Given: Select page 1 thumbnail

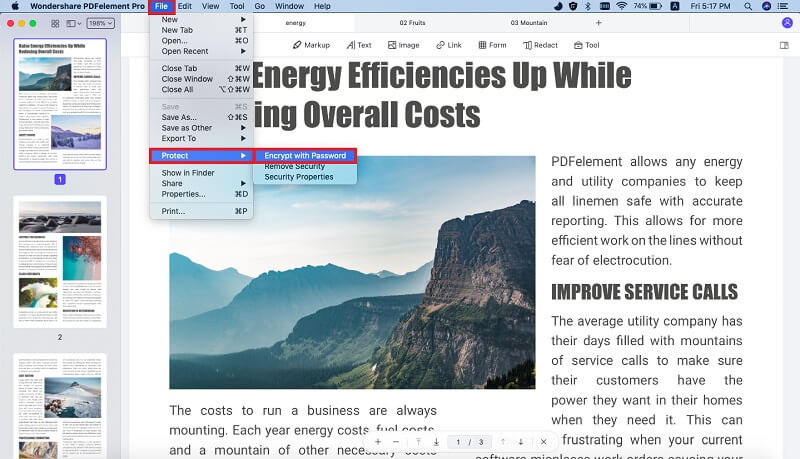Looking at the screenshot, I should click(x=60, y=104).
